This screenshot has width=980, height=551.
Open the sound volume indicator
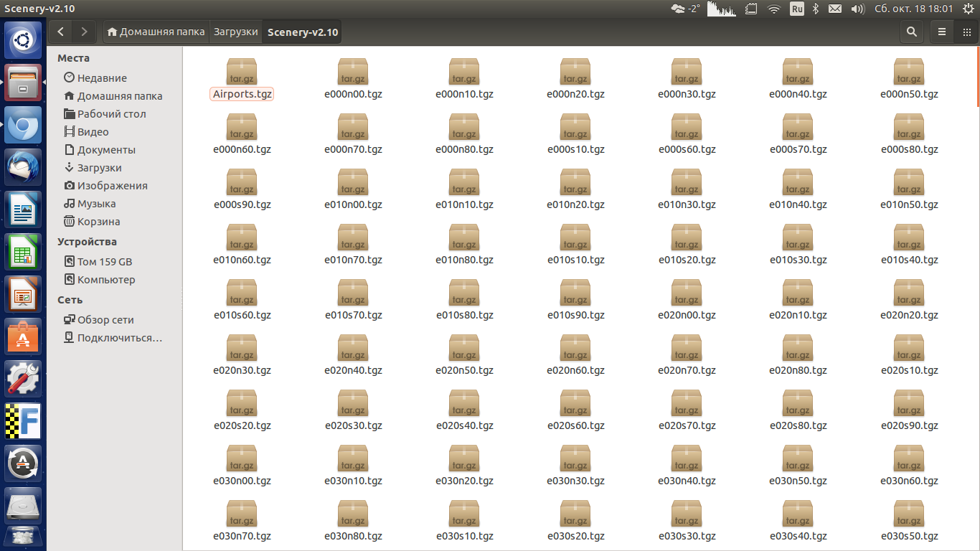(857, 9)
